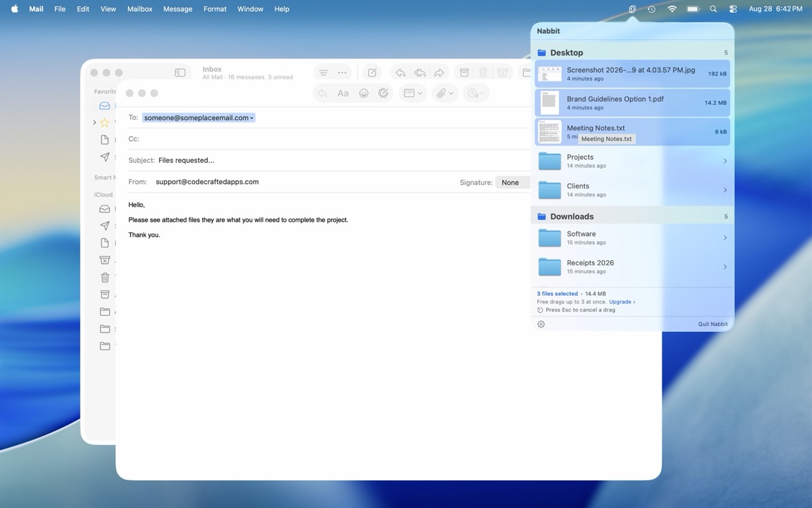Expand the Software folder chevron in Nabbit

click(x=725, y=238)
